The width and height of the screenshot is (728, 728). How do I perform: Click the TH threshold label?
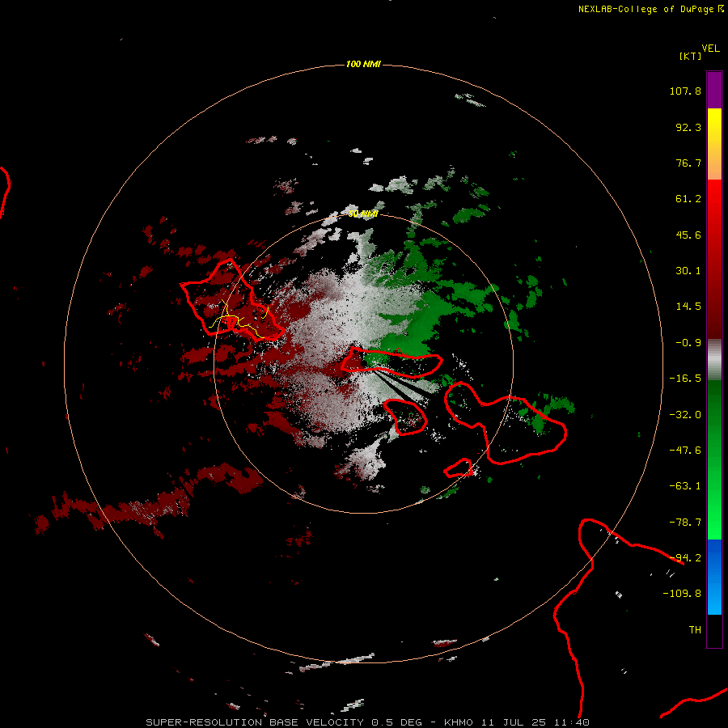point(695,630)
